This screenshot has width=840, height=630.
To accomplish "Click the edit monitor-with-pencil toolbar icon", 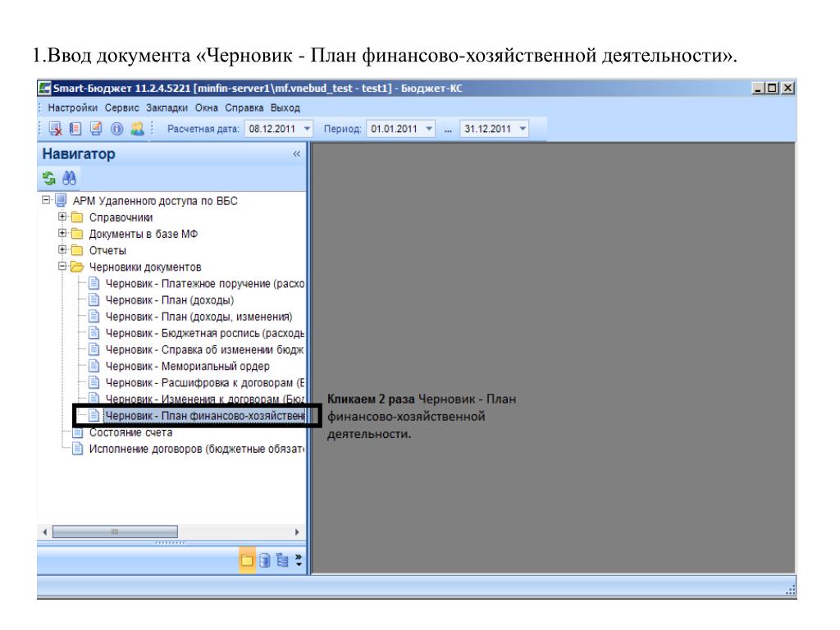I will (96, 129).
